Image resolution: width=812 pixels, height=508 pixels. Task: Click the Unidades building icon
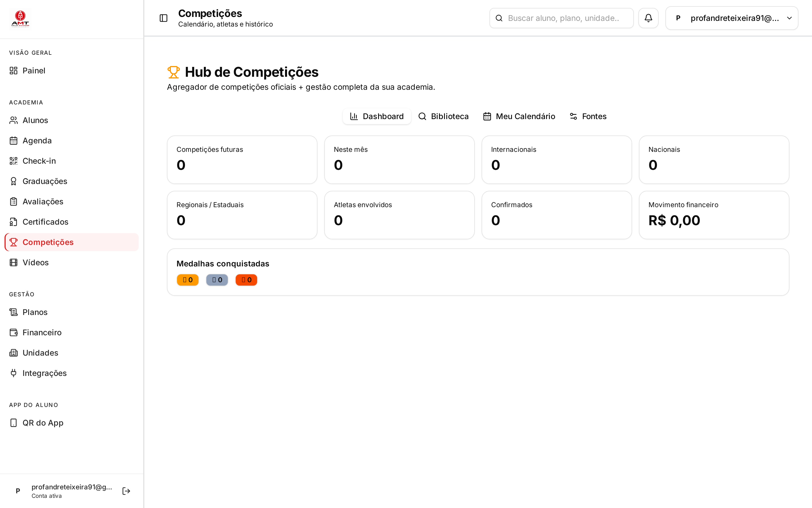14,353
